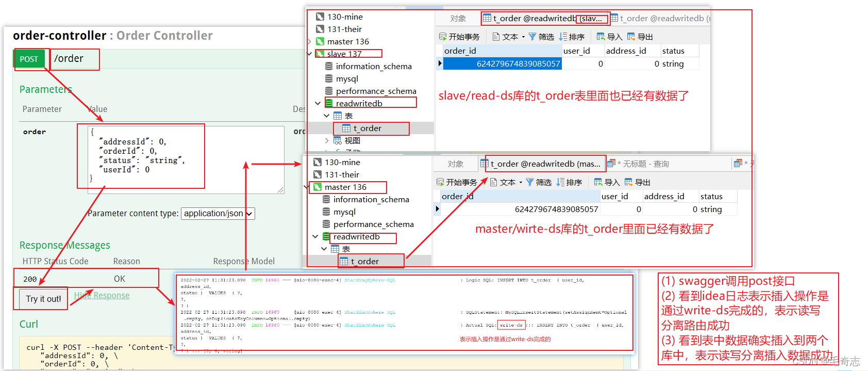Click readwritedb database icon under slave 137
868x371 pixels.
pyautogui.click(x=329, y=103)
